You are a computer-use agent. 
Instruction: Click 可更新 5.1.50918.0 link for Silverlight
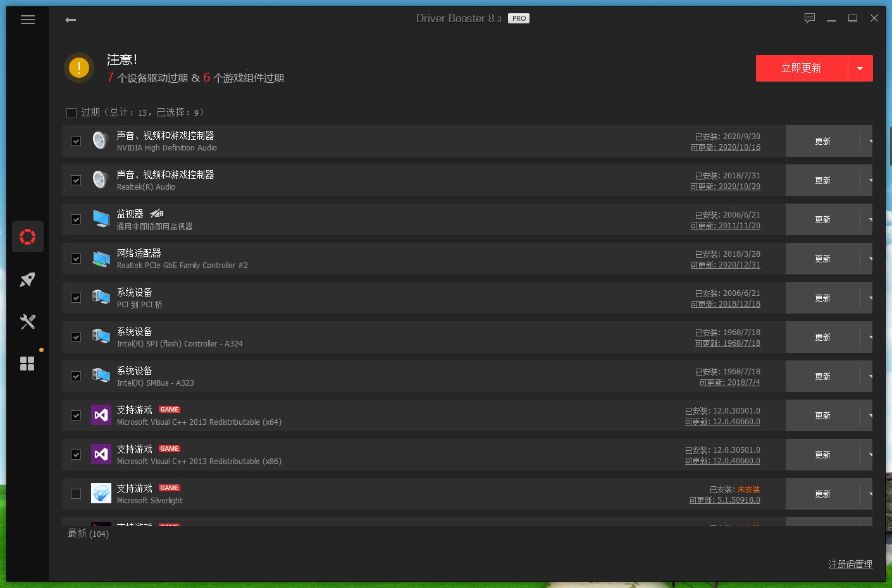(x=725, y=500)
